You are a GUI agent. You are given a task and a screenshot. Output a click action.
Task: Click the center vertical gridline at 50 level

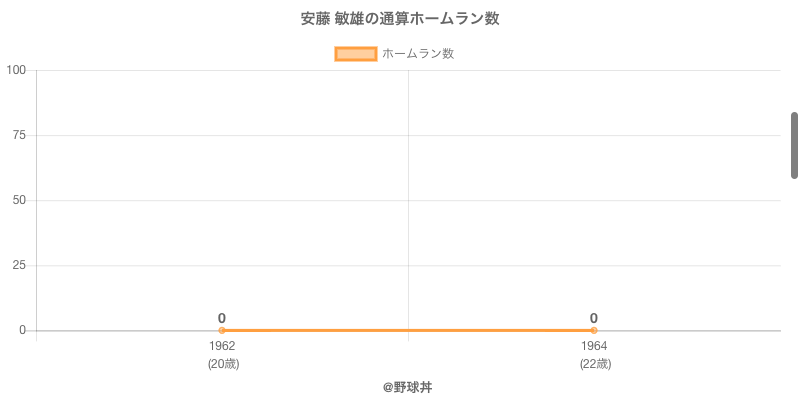[408, 200]
